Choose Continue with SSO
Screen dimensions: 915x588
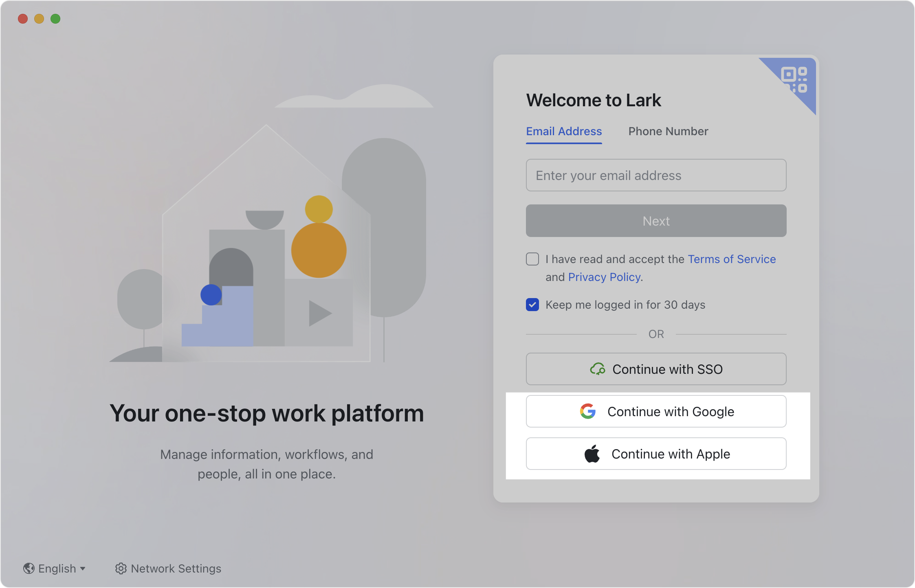pos(656,369)
